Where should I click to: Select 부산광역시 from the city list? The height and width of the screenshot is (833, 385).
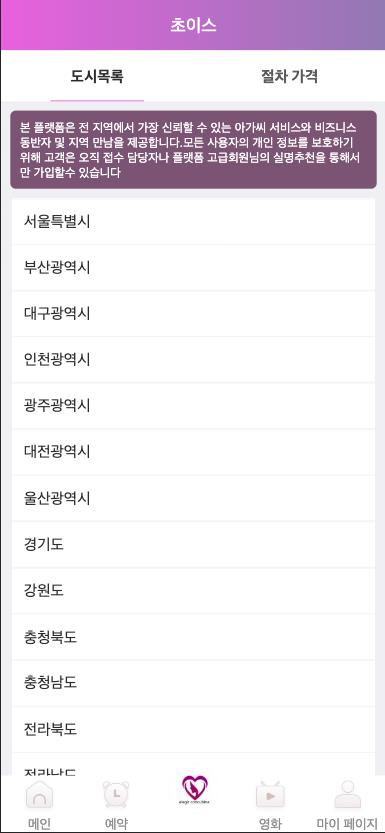pos(193,268)
